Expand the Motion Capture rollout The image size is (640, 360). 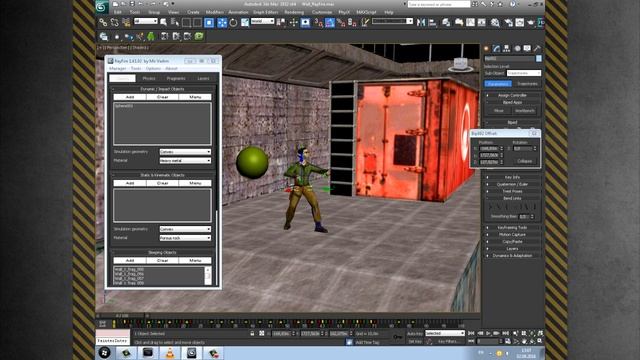pyautogui.click(x=512, y=235)
